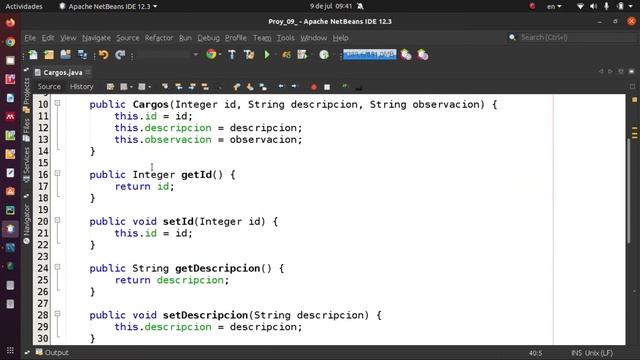Viewport: 640px width, 360px height.
Task: Open the Projects side panel
Action: point(27,95)
